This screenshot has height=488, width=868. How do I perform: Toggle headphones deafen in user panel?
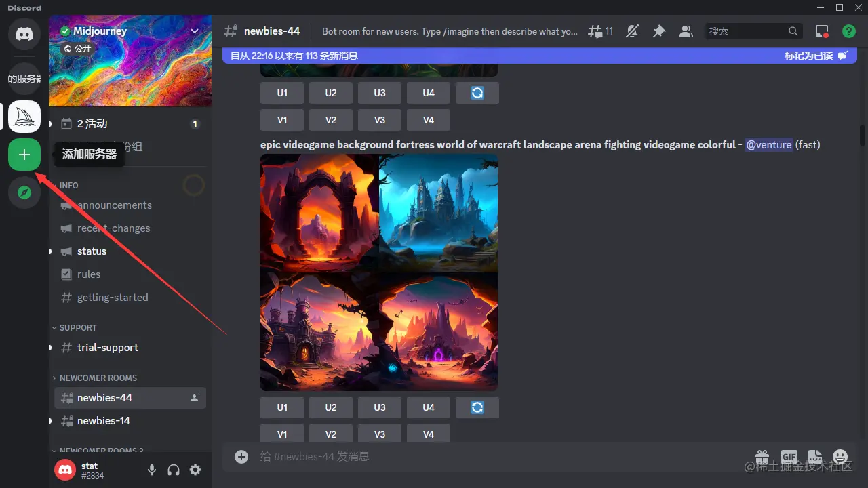(174, 470)
